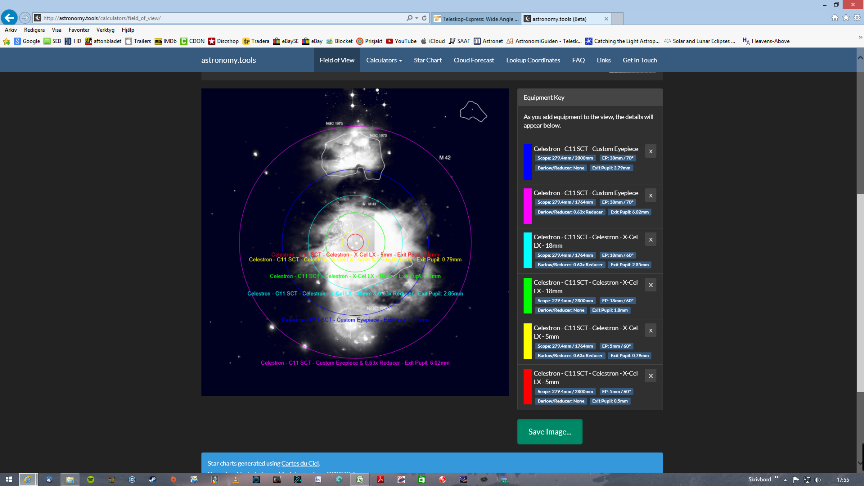
Task: Remove the blue Custom Eyepiece equipment entry
Action: tap(650, 151)
